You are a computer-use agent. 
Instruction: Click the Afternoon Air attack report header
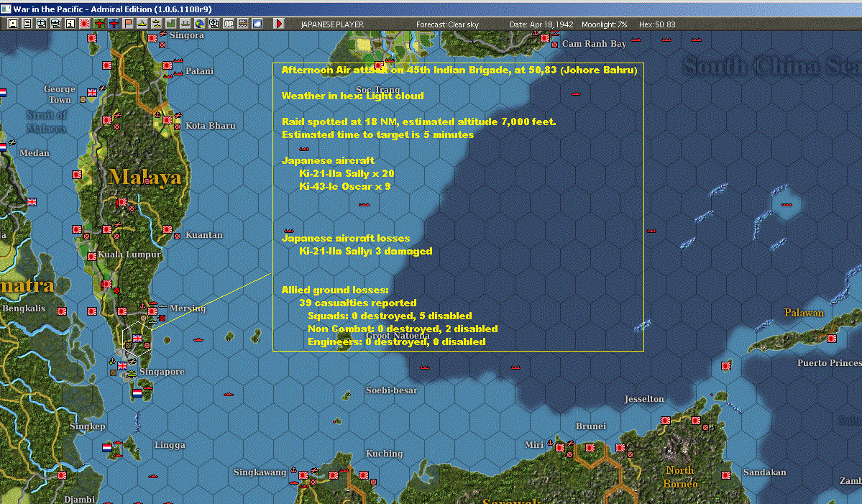click(459, 70)
